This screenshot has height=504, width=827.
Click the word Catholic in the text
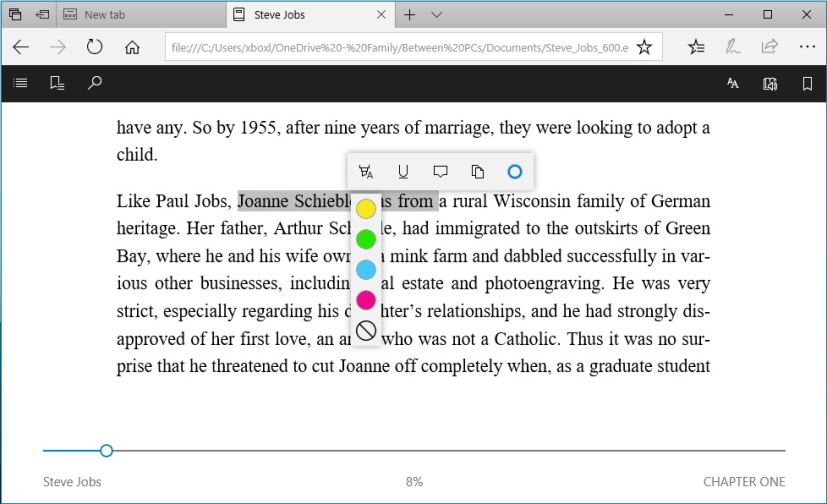click(x=527, y=338)
